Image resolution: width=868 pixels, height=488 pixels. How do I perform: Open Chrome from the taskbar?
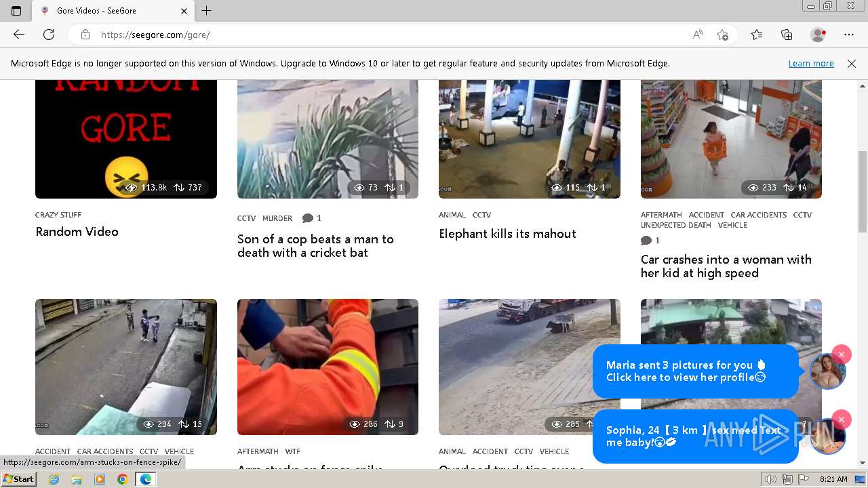pyautogui.click(x=122, y=479)
